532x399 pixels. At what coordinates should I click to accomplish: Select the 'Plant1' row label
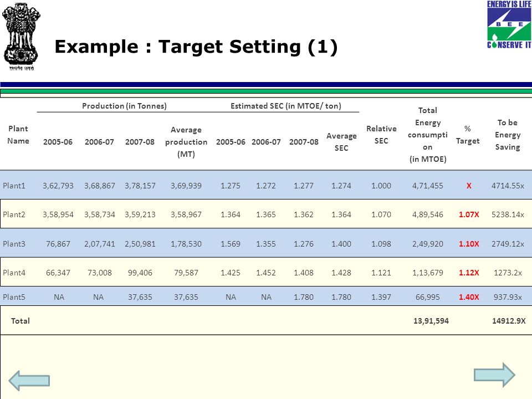tap(14, 186)
